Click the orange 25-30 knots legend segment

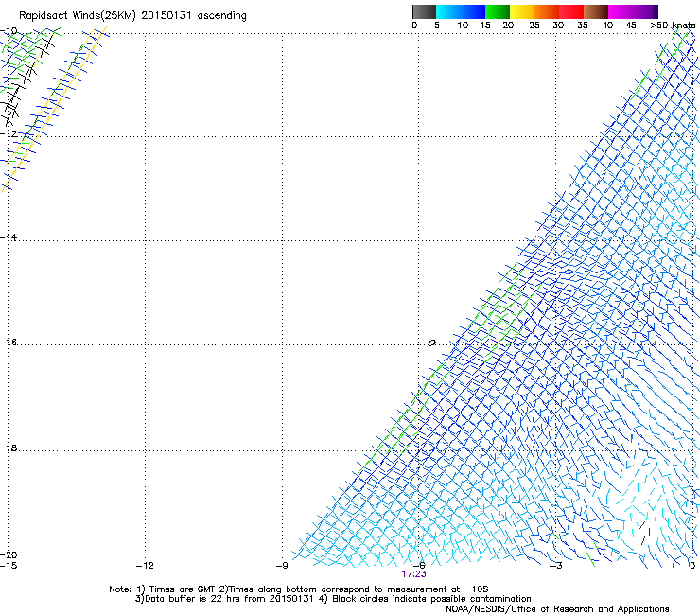[547, 11]
